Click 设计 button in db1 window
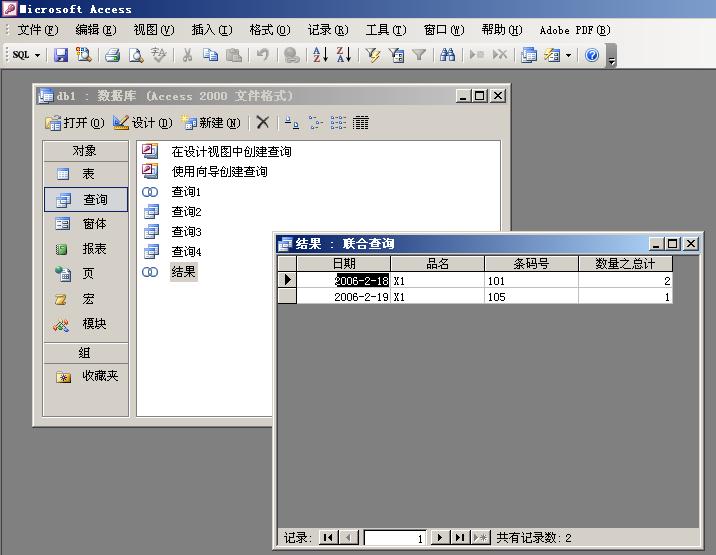The image size is (716, 555). click(x=143, y=123)
